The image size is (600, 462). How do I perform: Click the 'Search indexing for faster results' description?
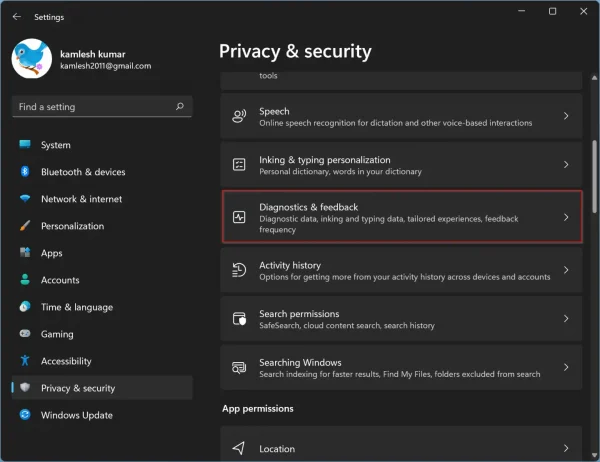(x=399, y=374)
